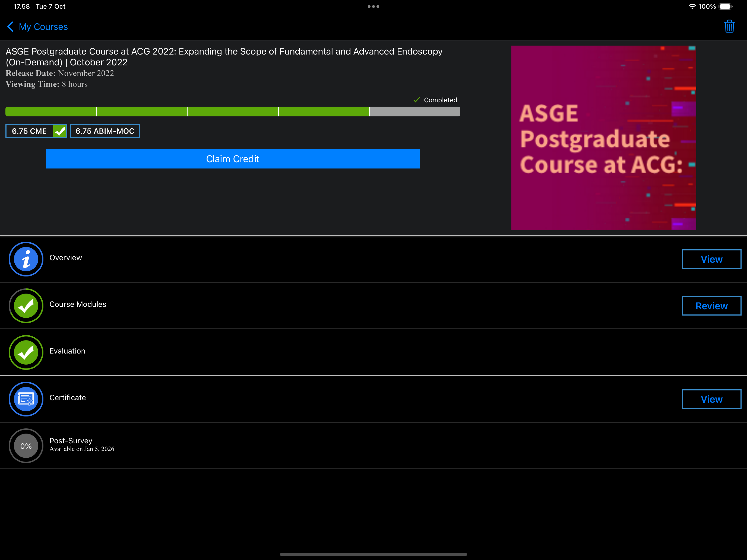Select the 6.75 CME credit badge

coord(36,131)
